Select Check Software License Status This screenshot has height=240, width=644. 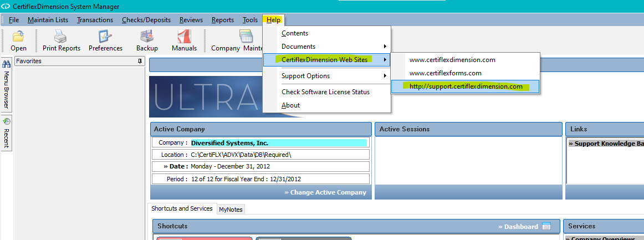(x=327, y=92)
